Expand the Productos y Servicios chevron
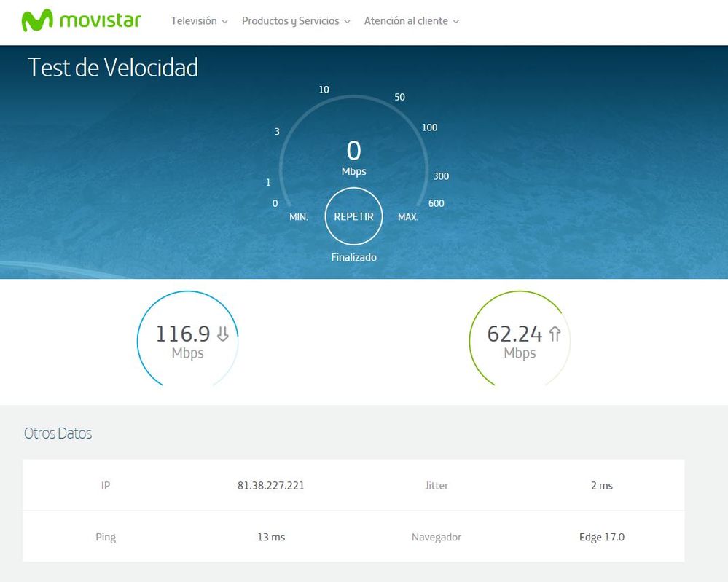This screenshot has height=582, width=728. pos(348,22)
